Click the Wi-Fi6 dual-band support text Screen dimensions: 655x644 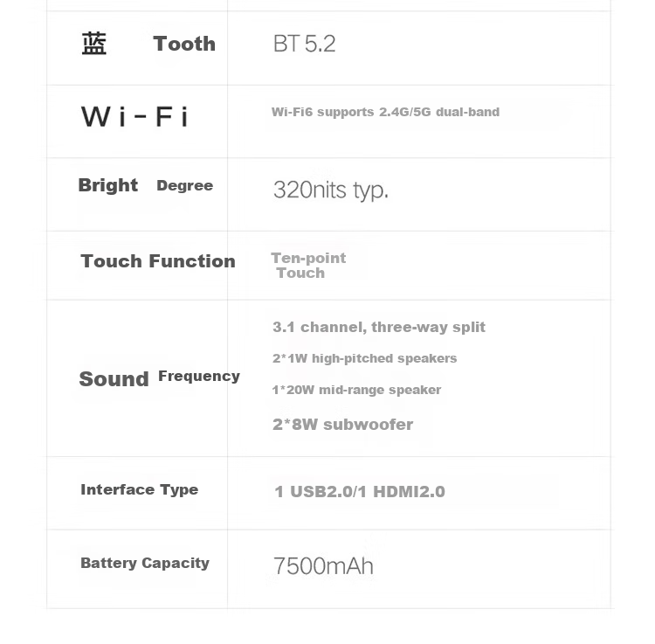(385, 112)
